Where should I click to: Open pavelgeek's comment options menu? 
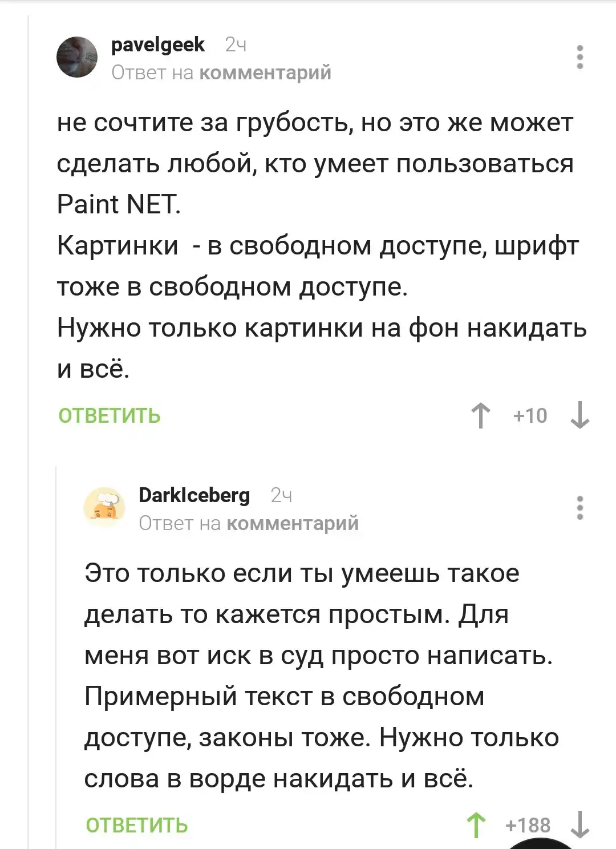tap(579, 57)
